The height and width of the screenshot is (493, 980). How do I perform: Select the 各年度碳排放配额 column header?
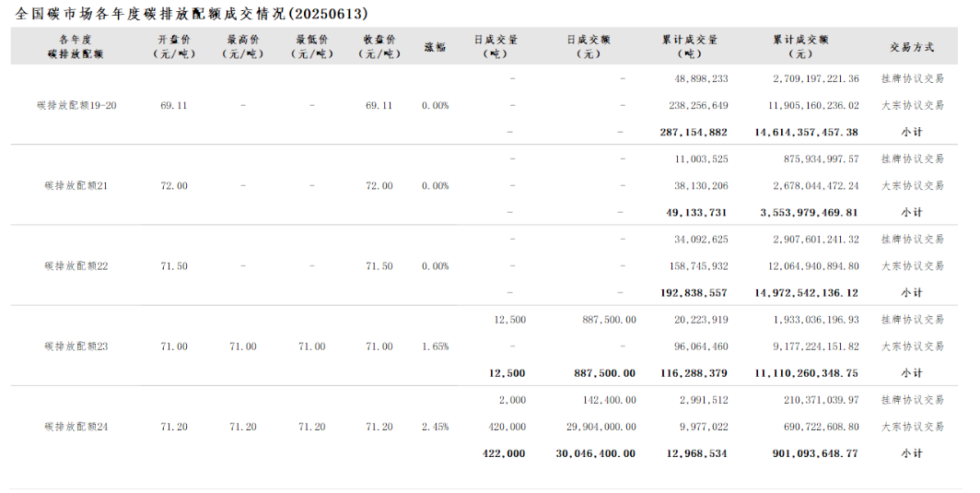tap(76, 47)
